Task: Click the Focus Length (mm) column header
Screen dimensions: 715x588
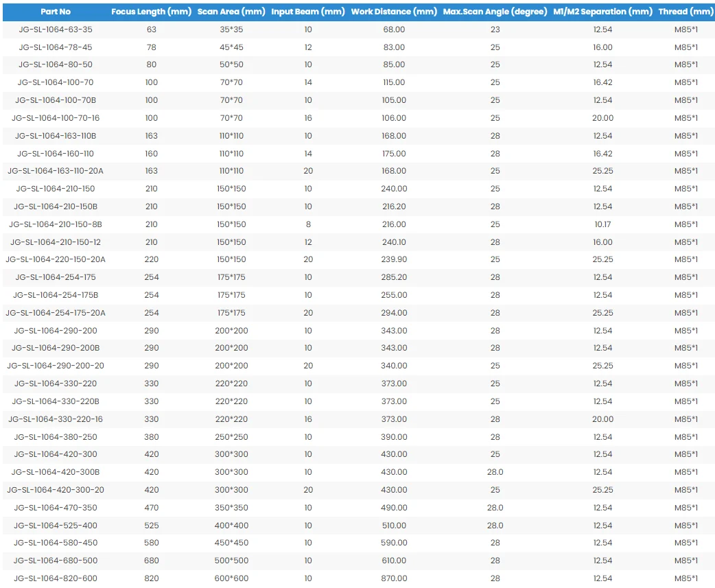Action: pos(152,12)
